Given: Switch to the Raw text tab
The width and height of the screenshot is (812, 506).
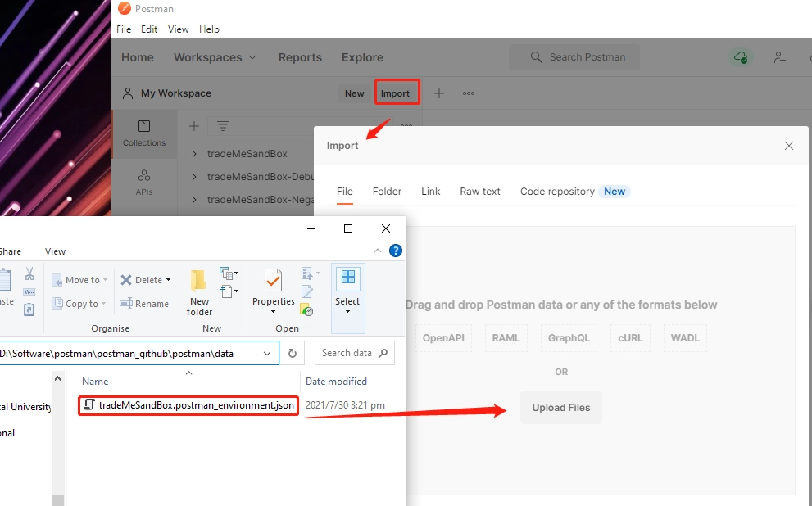Looking at the screenshot, I should coord(480,192).
